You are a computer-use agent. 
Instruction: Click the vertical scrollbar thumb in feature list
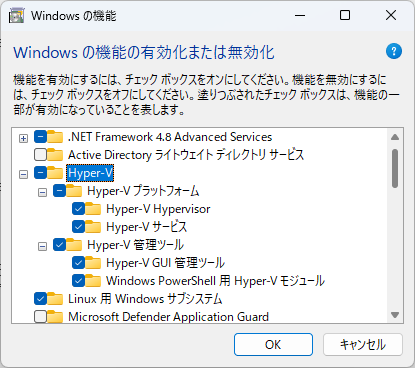395,169
